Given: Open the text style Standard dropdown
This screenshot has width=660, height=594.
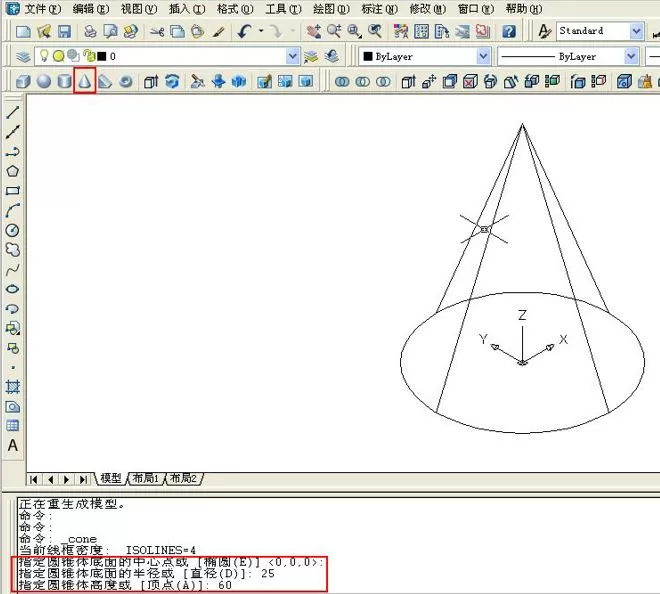Looking at the screenshot, I should [636, 31].
